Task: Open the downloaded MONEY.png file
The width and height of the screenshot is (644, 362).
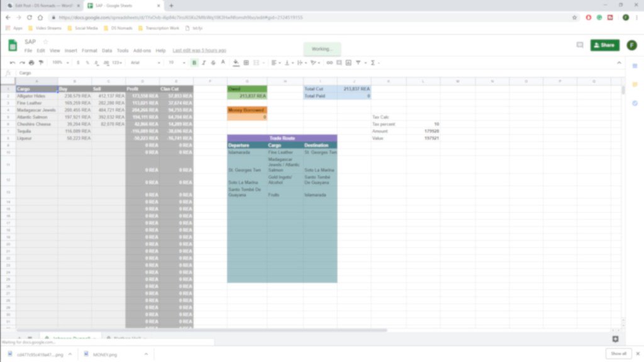Action: click(105, 354)
